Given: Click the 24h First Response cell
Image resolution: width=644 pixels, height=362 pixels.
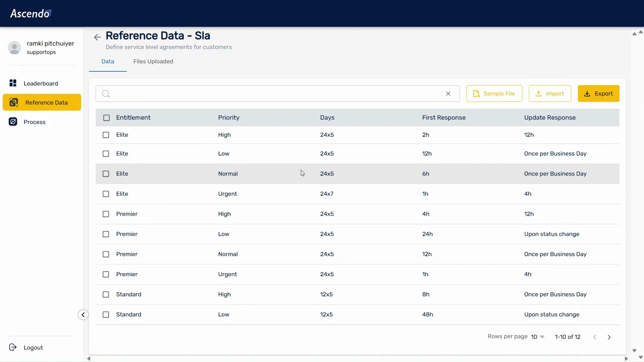Looking at the screenshot, I should coord(427,234).
